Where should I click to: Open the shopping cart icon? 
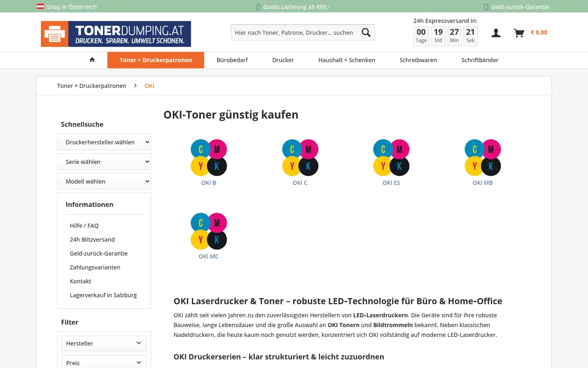pos(519,33)
